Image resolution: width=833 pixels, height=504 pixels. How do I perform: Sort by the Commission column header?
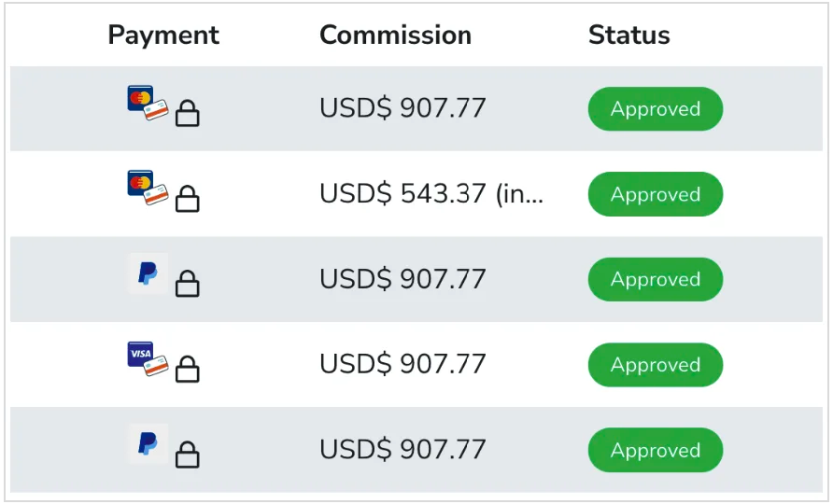(395, 35)
